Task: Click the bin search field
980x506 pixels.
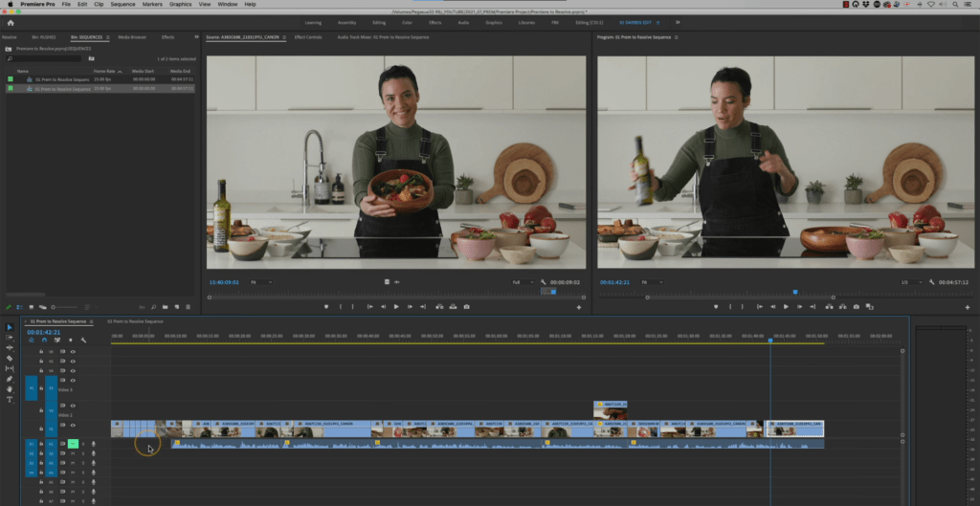Action: click(44, 58)
